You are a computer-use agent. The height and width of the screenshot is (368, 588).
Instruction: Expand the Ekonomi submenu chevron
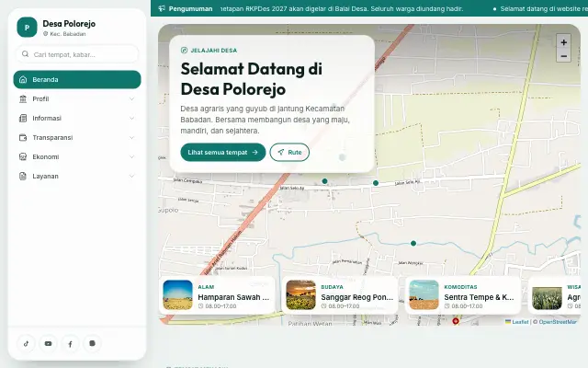131,157
